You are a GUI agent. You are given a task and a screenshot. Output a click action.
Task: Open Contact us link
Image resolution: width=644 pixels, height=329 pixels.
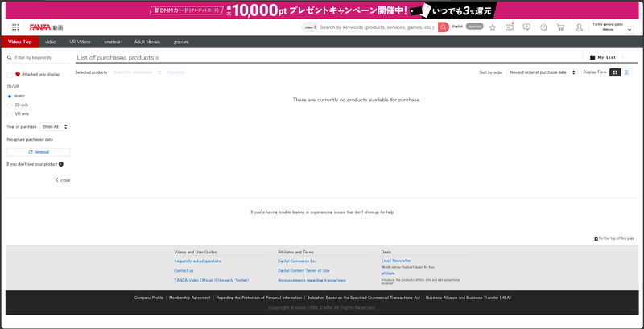click(184, 271)
